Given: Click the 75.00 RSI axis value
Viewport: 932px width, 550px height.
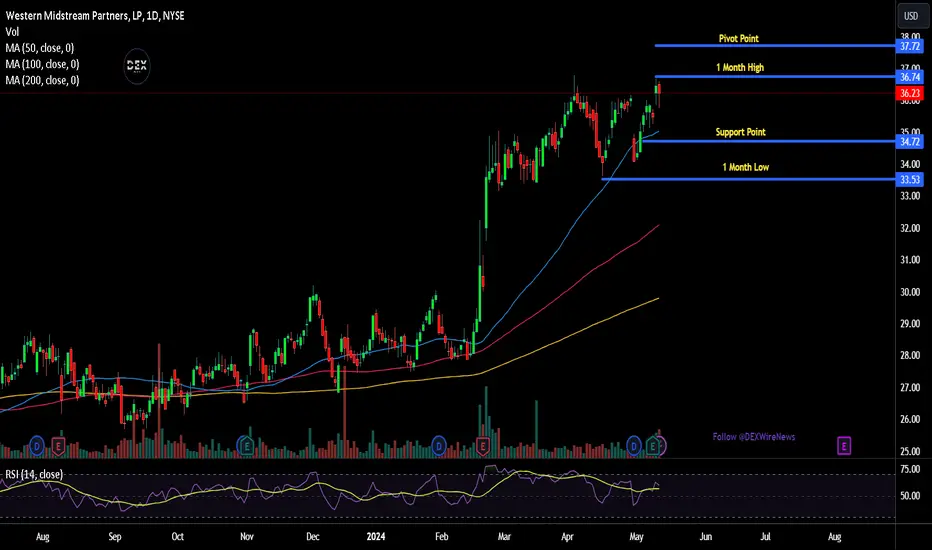Looking at the screenshot, I should 910,469.
